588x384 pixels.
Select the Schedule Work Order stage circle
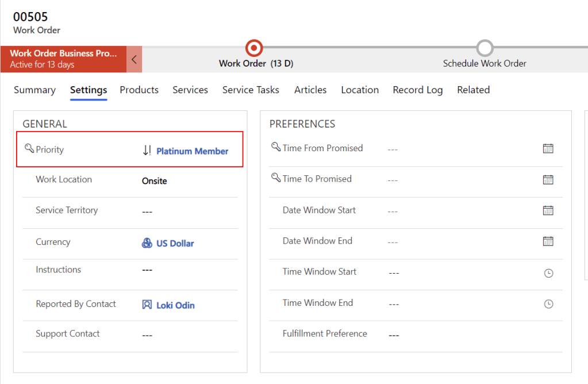485,48
